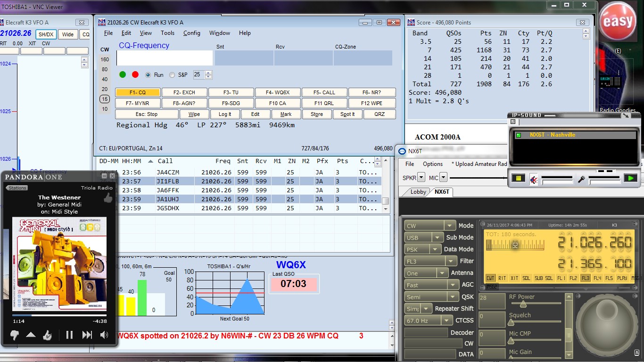Click the green LED in entry window
The image size is (644, 362).
point(123,74)
